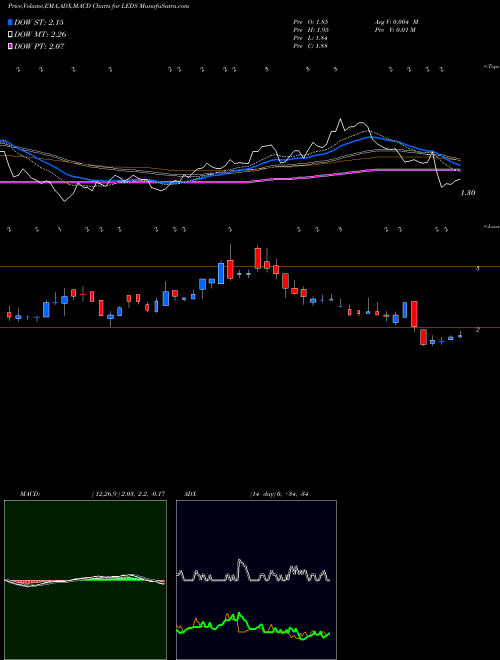Open the MACD histogram thumbnail chart
The image size is (500, 660).
click(85, 580)
